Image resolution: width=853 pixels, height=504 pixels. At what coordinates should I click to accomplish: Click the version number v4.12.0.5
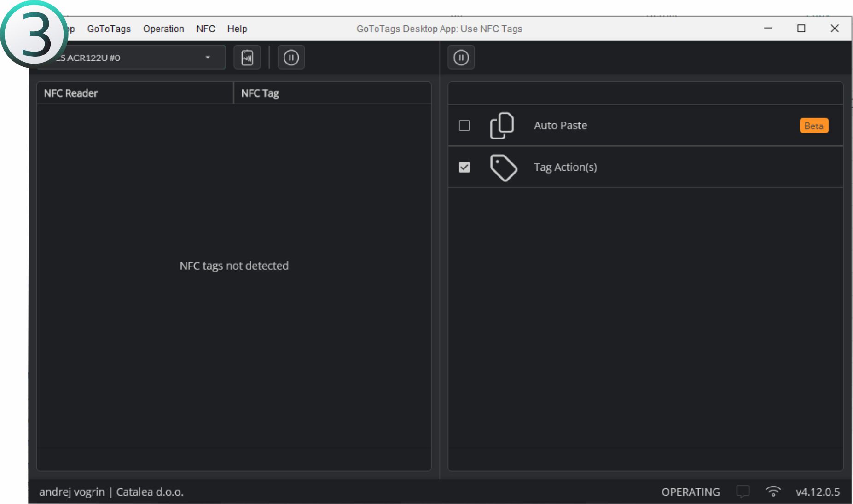[x=818, y=492]
